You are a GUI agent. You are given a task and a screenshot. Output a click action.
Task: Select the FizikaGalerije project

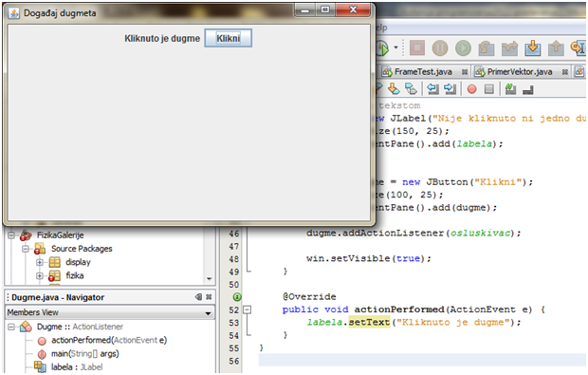click(60, 235)
